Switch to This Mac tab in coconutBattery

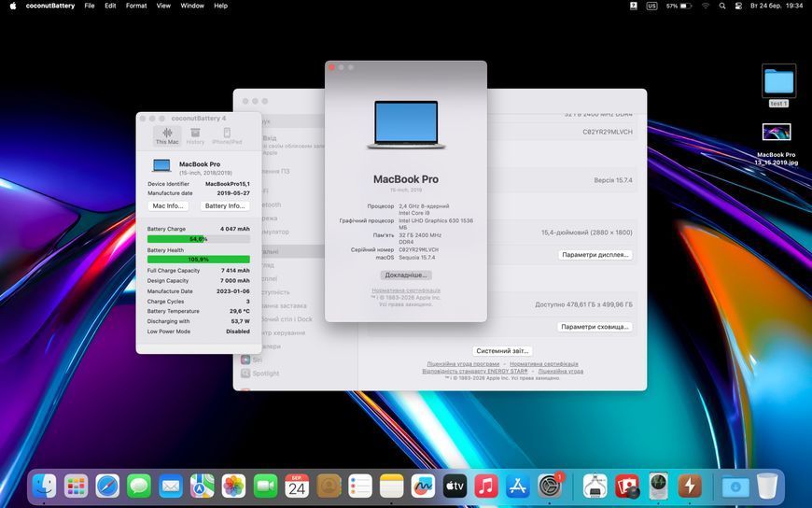point(167,136)
